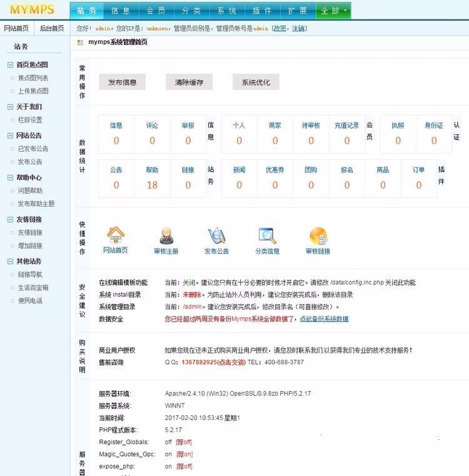Click the 个人 member statistics cell
The height and width of the screenshot is (476, 469).
pyautogui.click(x=239, y=134)
